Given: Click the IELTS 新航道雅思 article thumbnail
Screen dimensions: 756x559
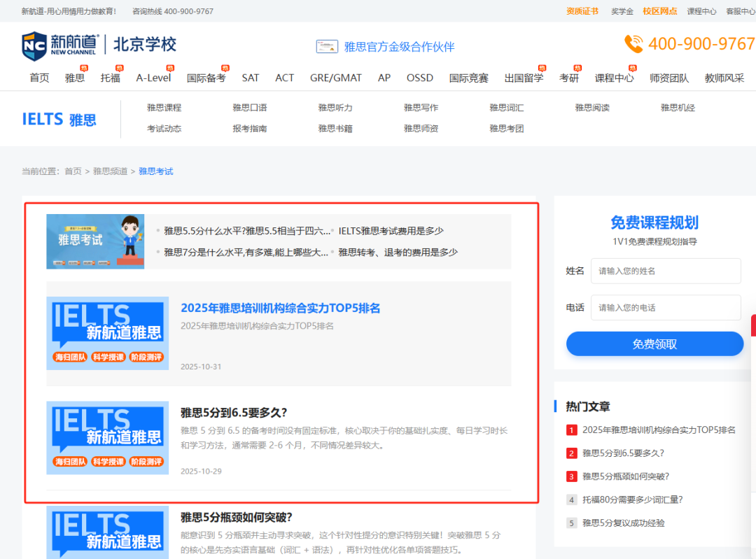Looking at the screenshot, I should click(107, 333).
